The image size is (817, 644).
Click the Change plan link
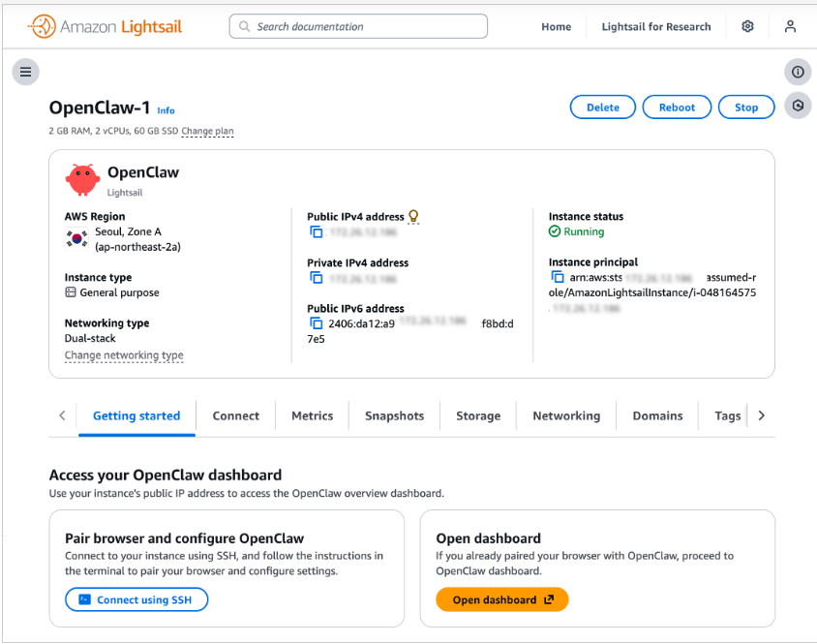coord(207,131)
